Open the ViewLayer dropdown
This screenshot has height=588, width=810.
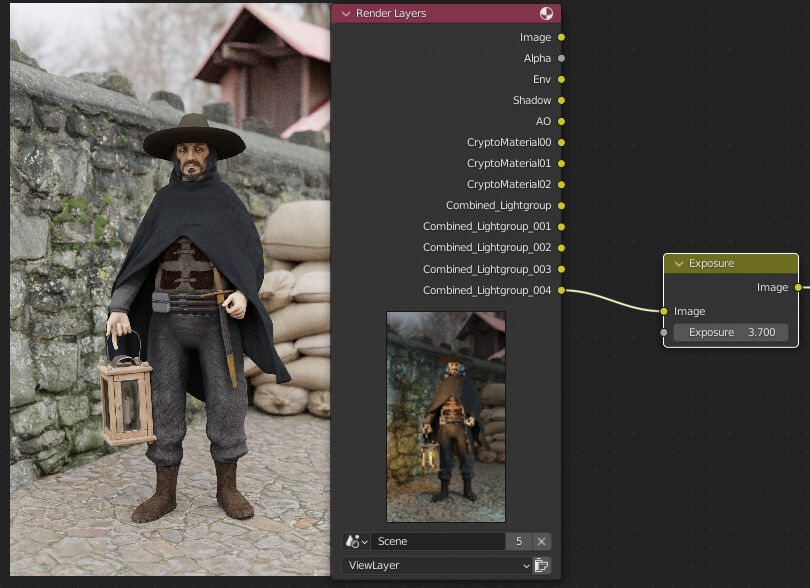pos(435,565)
